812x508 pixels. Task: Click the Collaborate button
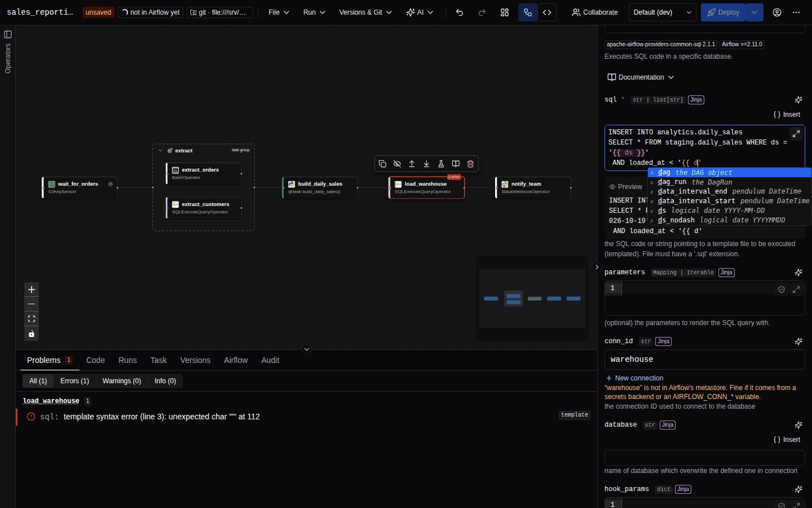(595, 12)
